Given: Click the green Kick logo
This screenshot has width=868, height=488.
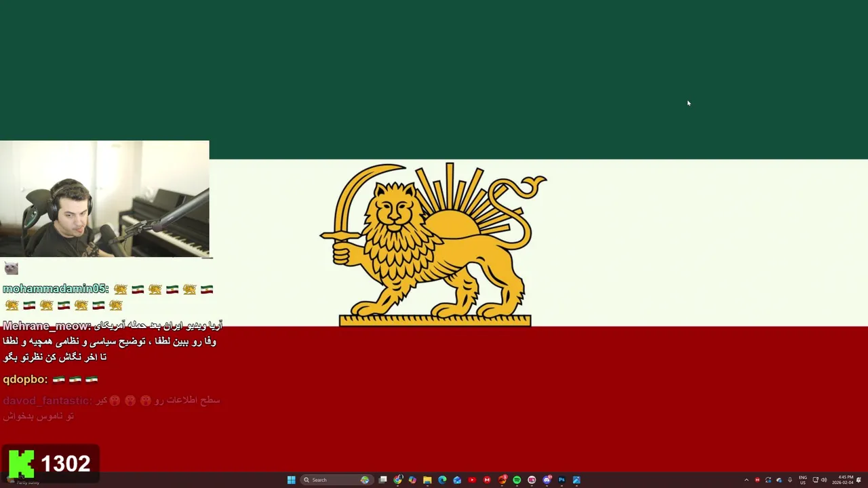Looking at the screenshot, I should point(21,464).
